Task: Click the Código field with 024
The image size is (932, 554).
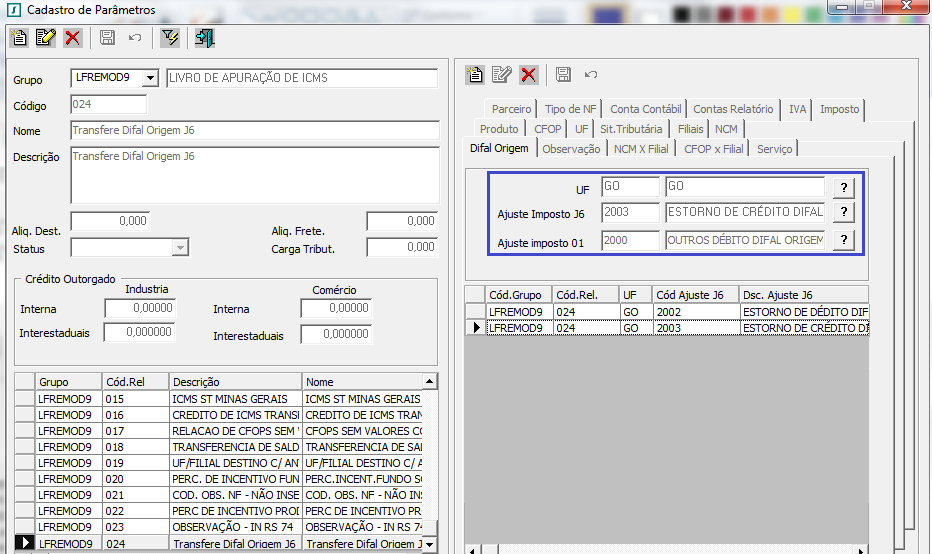Action: pyautogui.click(x=108, y=105)
